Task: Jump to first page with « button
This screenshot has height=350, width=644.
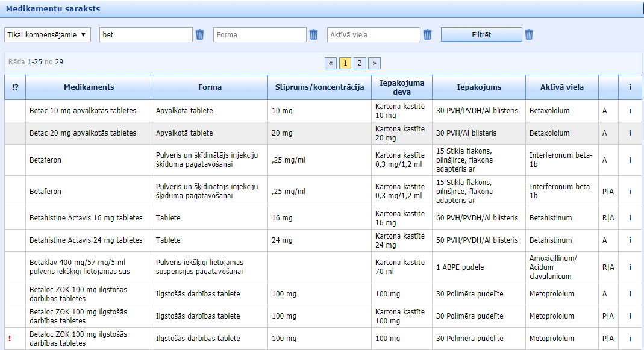Action: (331, 63)
